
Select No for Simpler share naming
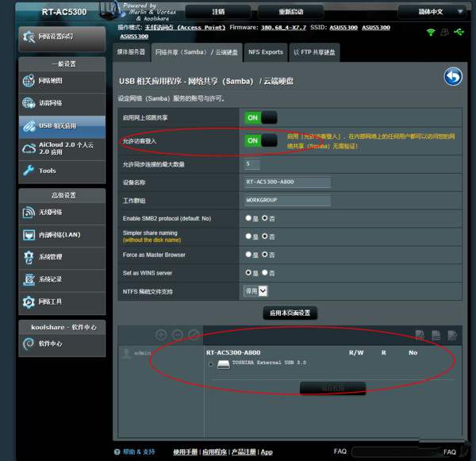coord(265,236)
